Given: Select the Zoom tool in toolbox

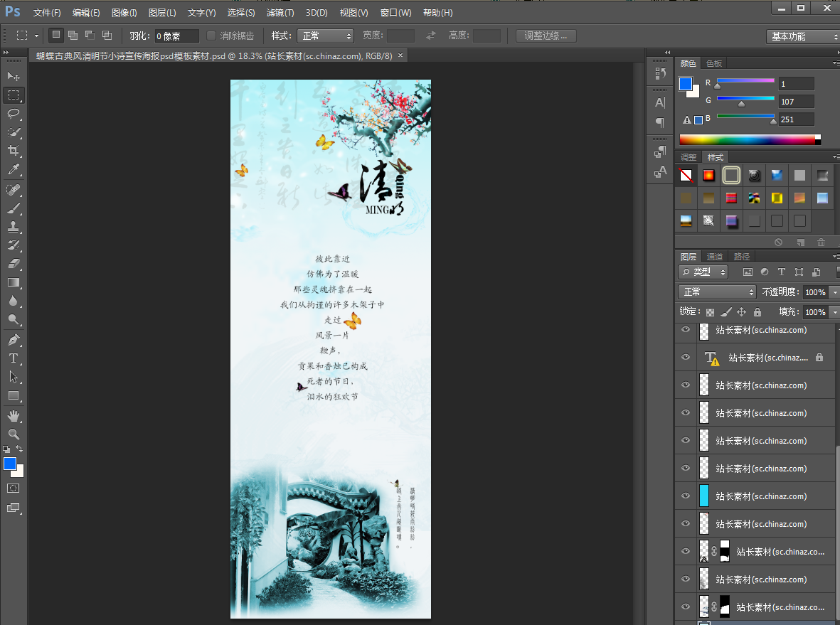Looking at the screenshot, I should pos(14,434).
